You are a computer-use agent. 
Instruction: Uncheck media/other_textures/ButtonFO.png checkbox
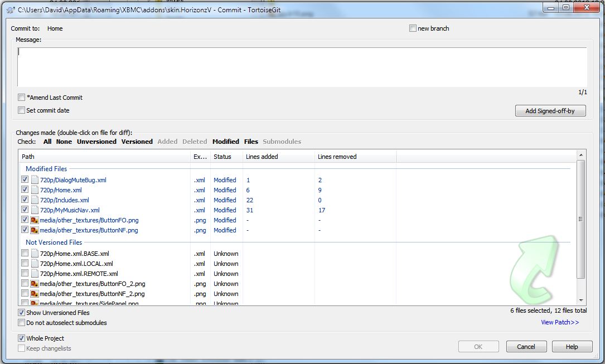(25, 220)
